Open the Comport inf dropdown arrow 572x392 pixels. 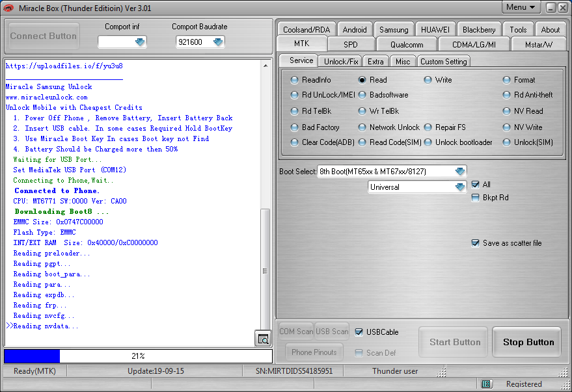click(140, 42)
